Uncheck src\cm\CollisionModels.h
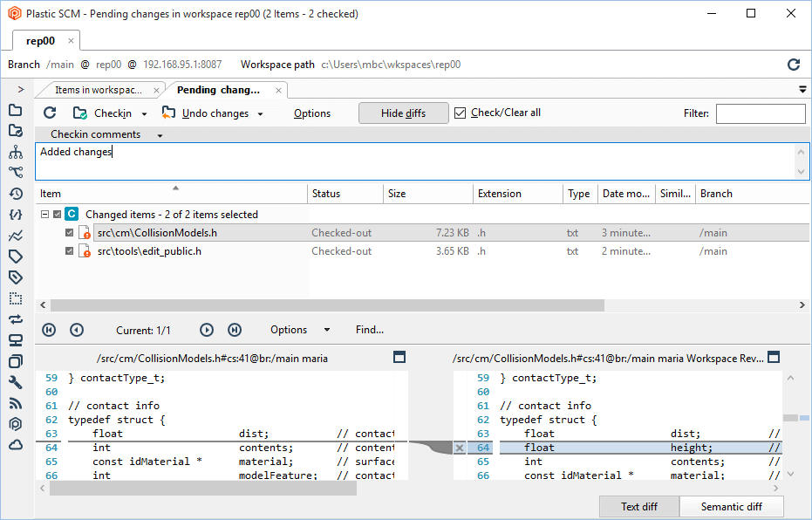The width and height of the screenshot is (812, 520). tap(70, 233)
